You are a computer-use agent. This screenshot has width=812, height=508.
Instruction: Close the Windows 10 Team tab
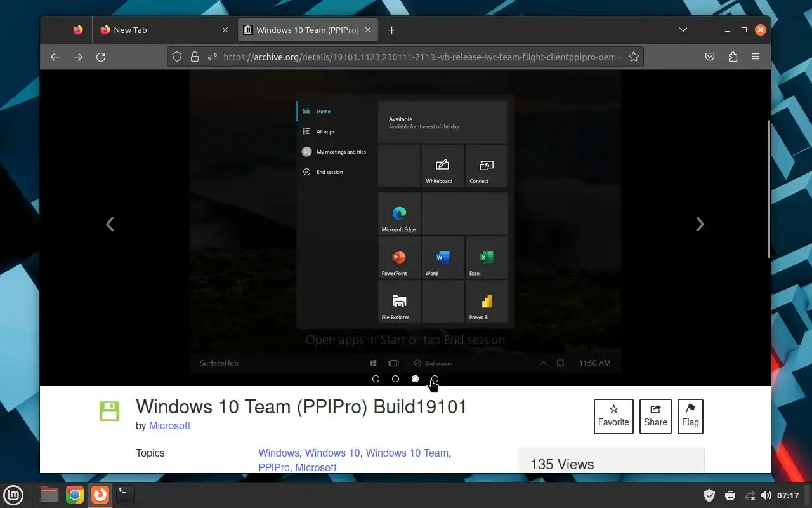(x=368, y=30)
